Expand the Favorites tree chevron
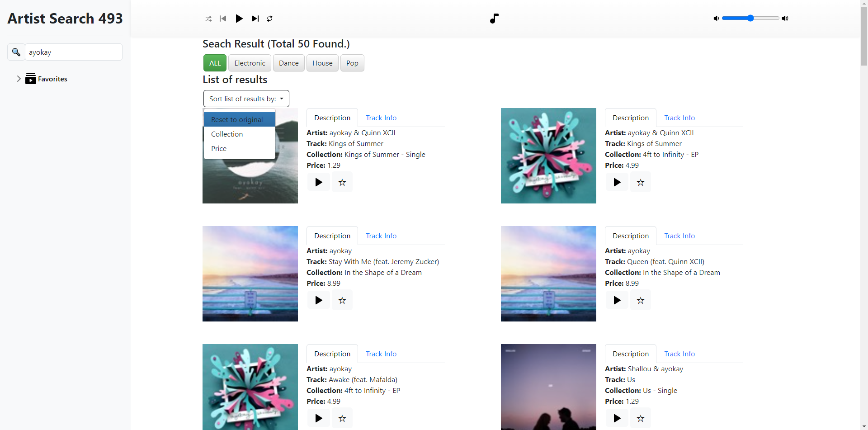Image resolution: width=868 pixels, height=430 pixels. 19,79
